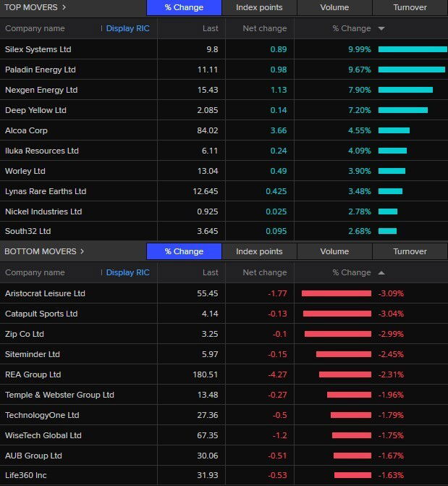Viewport: 448px width, 486px height.
Task: Expand the TOP MOVERS panel header
Action: 35,7
